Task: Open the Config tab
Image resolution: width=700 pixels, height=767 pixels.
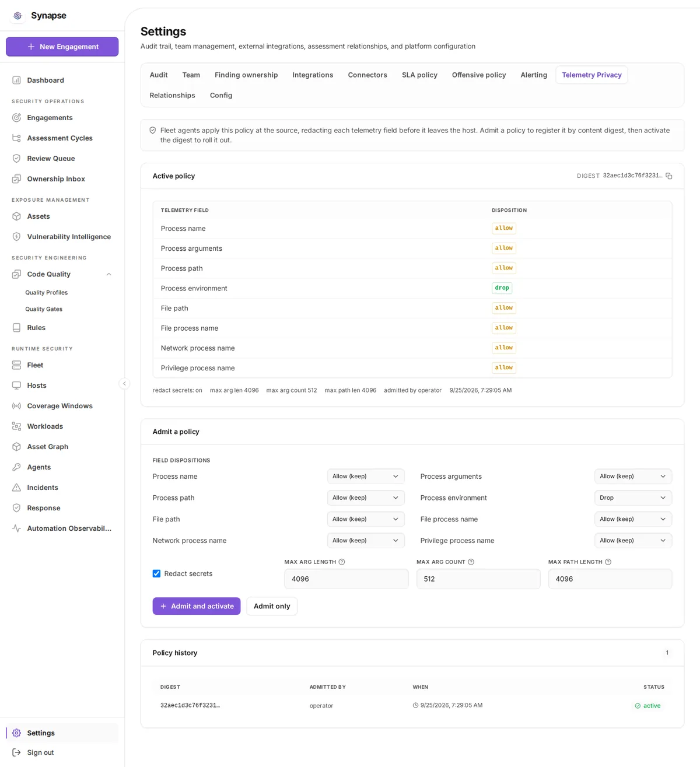Action: pos(221,96)
